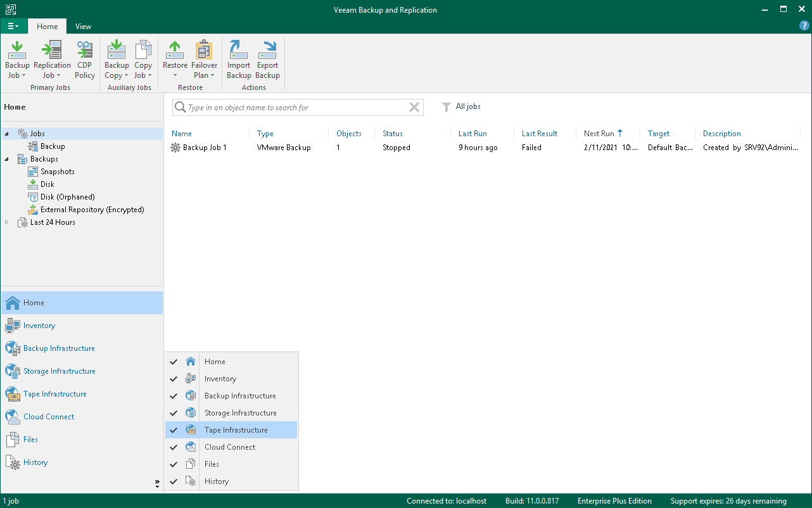Click the Import Backup icon
This screenshot has width=812, height=508.
(x=239, y=60)
